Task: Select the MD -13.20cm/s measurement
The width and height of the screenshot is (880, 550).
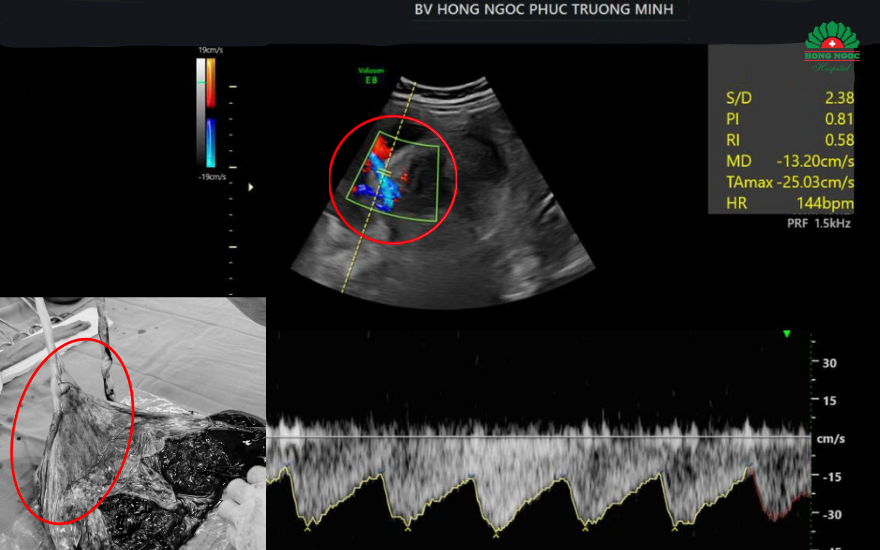Action: (x=788, y=162)
